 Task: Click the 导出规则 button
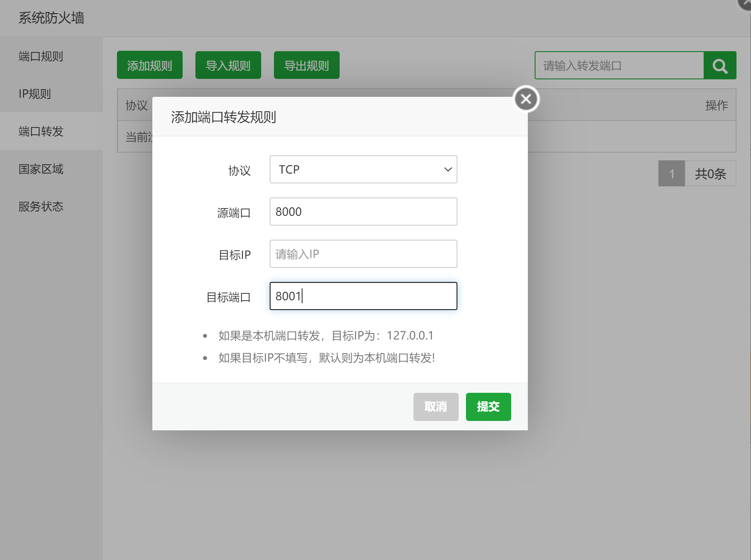(306, 65)
